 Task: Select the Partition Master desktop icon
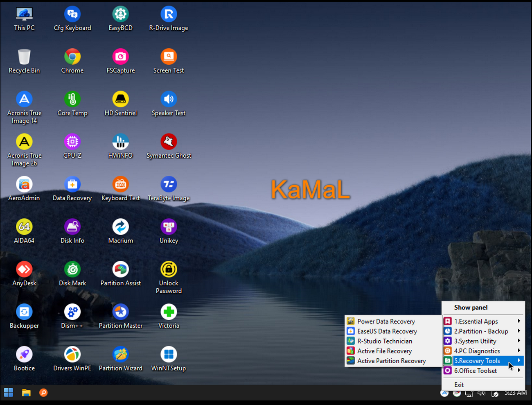pos(121,317)
